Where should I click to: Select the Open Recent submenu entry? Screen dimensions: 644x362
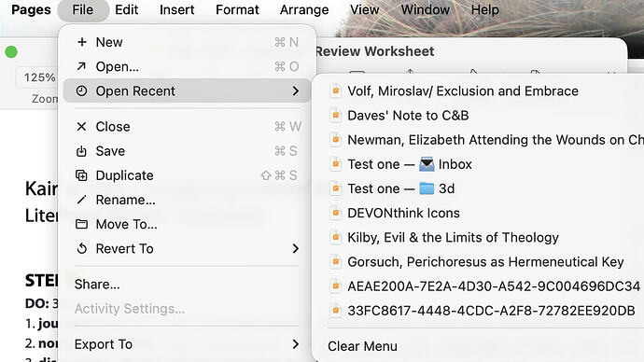point(188,90)
